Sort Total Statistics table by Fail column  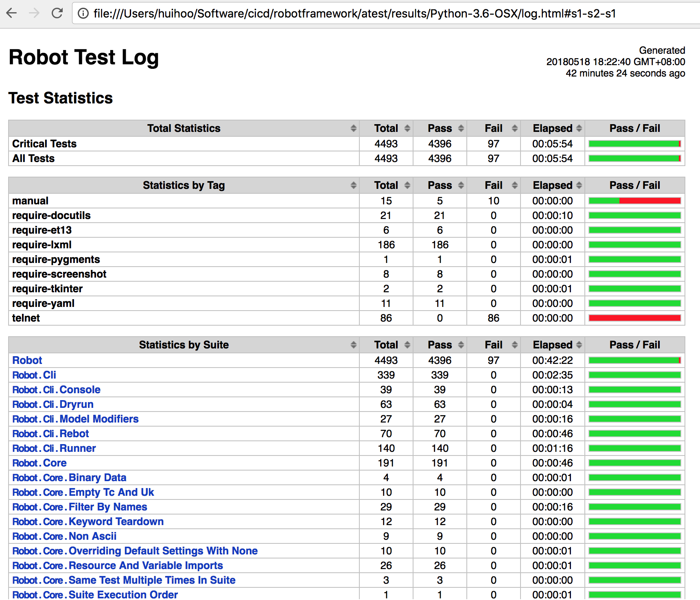pos(493,129)
